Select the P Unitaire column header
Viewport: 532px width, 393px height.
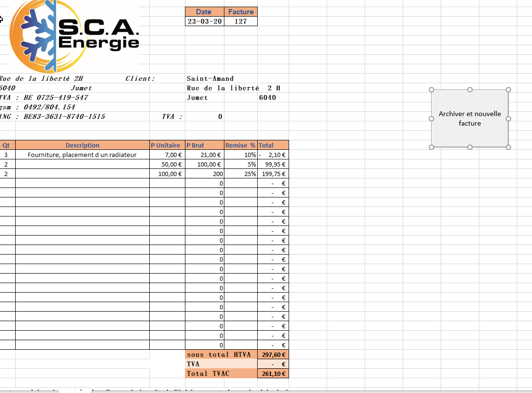pos(167,145)
